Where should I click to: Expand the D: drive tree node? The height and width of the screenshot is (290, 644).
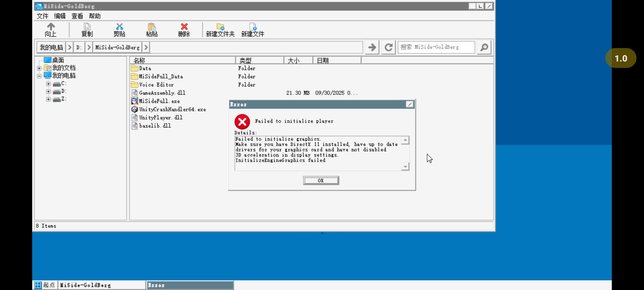click(48, 92)
